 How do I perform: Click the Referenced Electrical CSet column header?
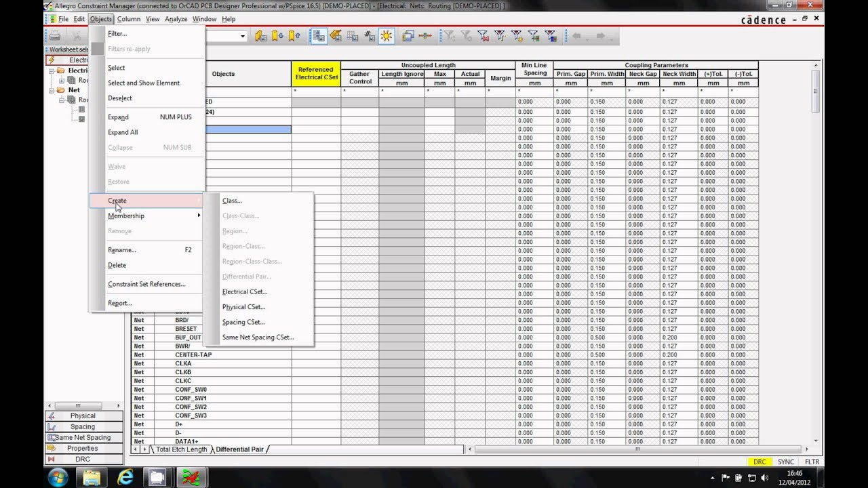pyautogui.click(x=316, y=74)
